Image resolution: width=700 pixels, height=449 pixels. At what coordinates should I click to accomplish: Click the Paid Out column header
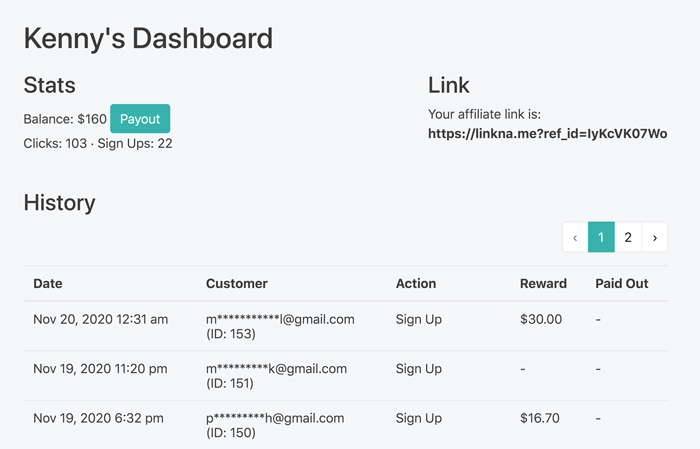click(x=621, y=283)
